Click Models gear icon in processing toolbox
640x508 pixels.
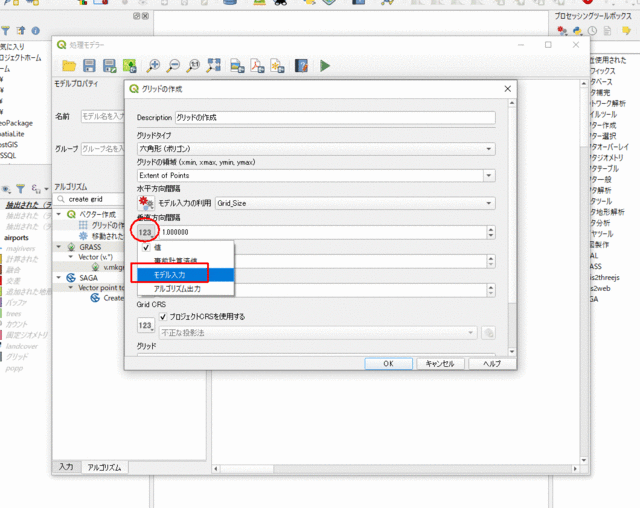click(562, 31)
